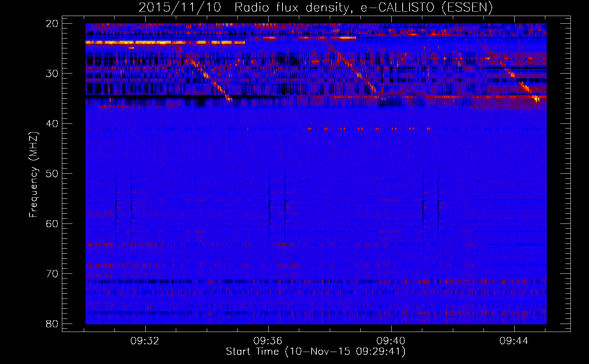The height and width of the screenshot is (364, 589).
Task: Click the 50 frequency tick label
Action: coord(52,174)
